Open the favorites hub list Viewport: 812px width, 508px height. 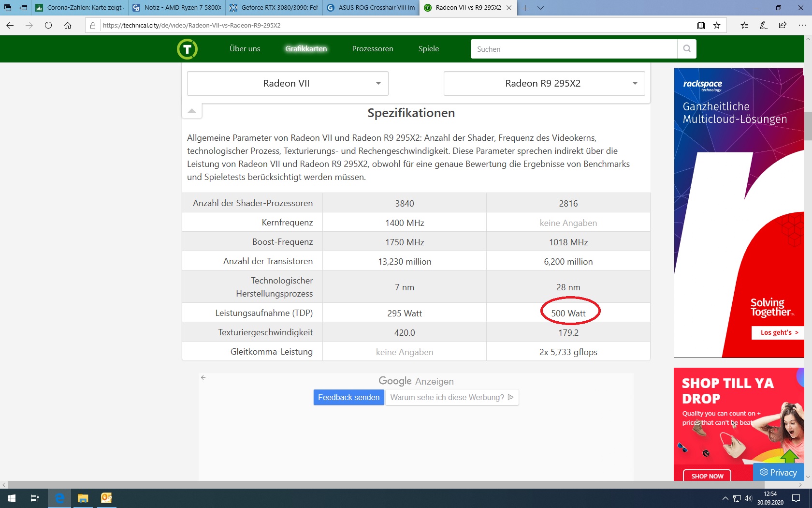tap(744, 25)
